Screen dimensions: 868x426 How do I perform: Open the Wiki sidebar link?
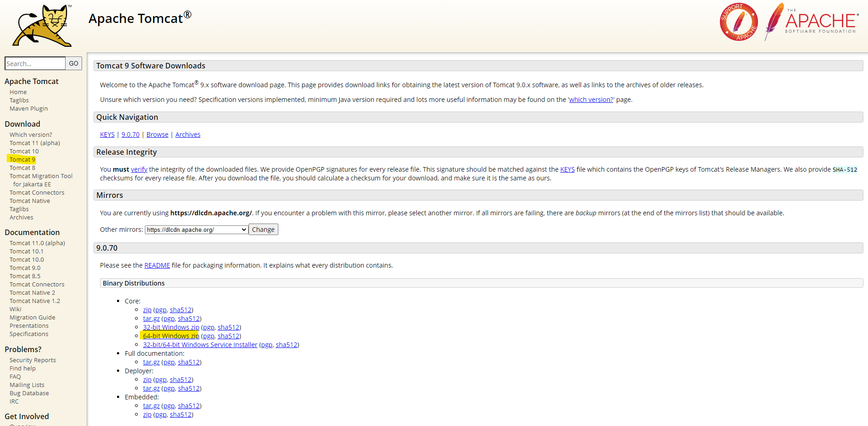pyautogui.click(x=16, y=309)
